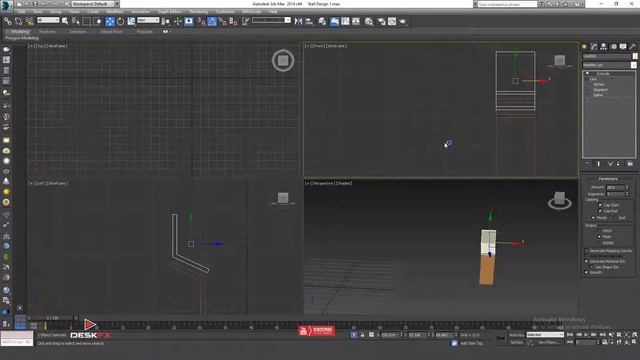Open the Animation menu
The height and width of the screenshot is (360, 640).
pos(140,12)
